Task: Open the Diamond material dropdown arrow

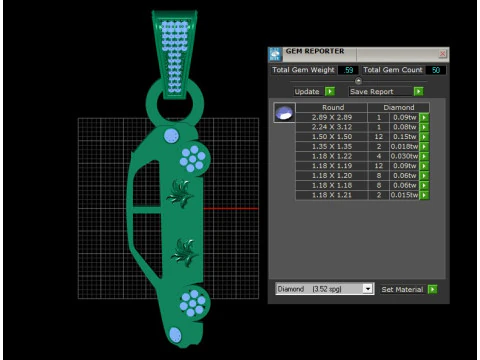Action: click(368, 289)
